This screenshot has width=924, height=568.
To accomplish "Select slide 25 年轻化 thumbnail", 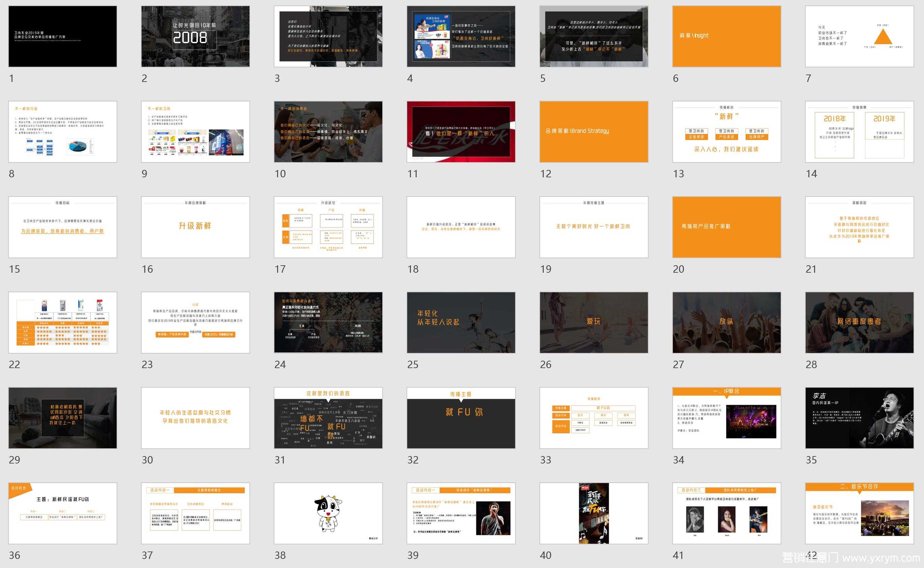I will click(x=461, y=323).
